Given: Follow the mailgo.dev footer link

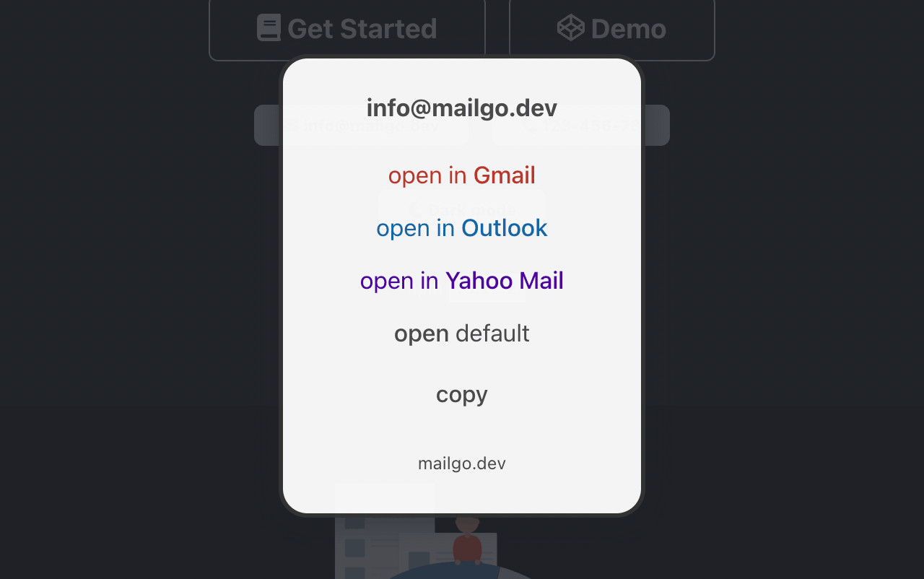Looking at the screenshot, I should pyautogui.click(x=462, y=463).
